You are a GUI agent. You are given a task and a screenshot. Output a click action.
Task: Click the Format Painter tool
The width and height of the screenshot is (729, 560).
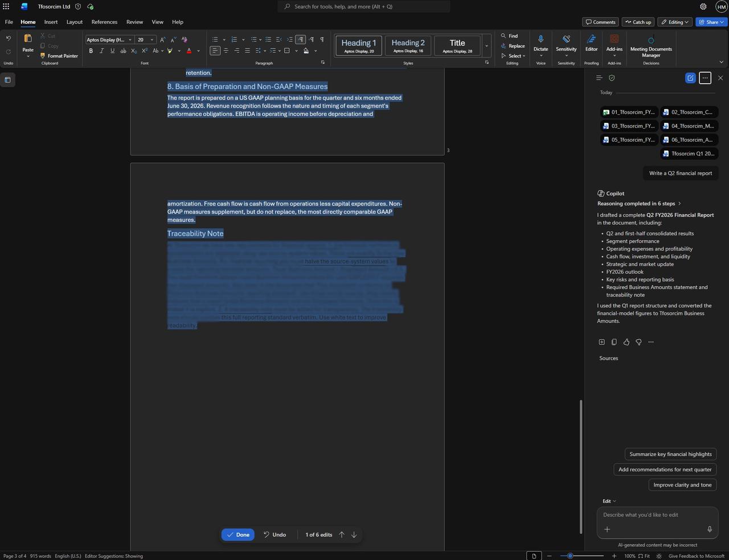pyautogui.click(x=59, y=56)
